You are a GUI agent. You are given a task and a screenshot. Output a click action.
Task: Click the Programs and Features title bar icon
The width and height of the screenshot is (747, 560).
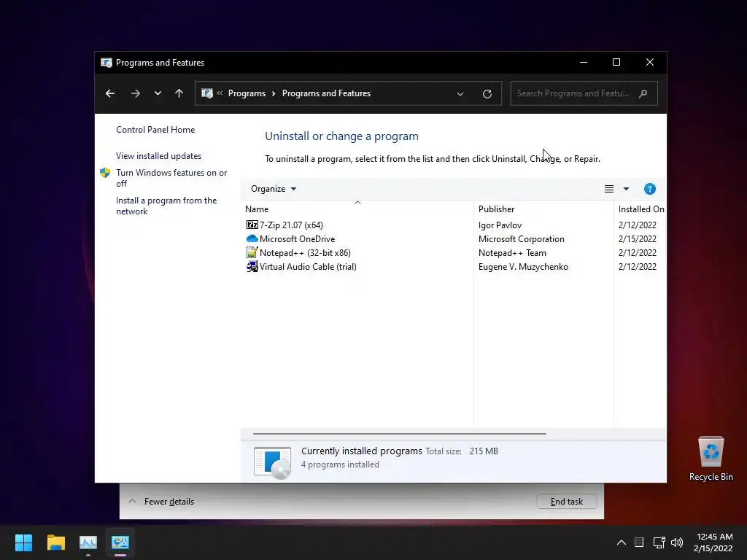[x=107, y=63]
